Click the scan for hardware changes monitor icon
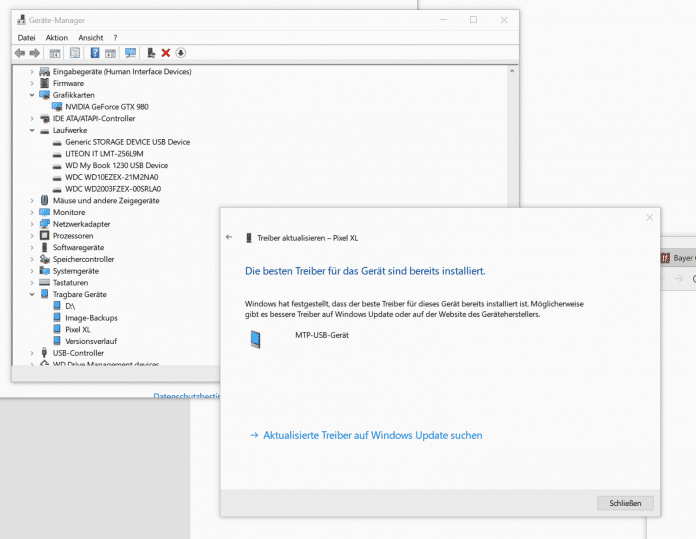The image size is (696, 539). (130, 53)
